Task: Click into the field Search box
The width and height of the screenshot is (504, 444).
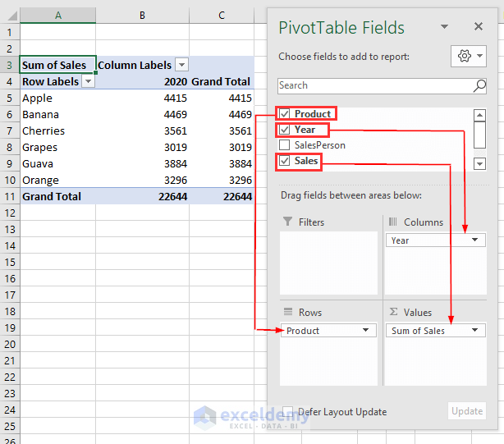Action: pyautogui.click(x=373, y=85)
